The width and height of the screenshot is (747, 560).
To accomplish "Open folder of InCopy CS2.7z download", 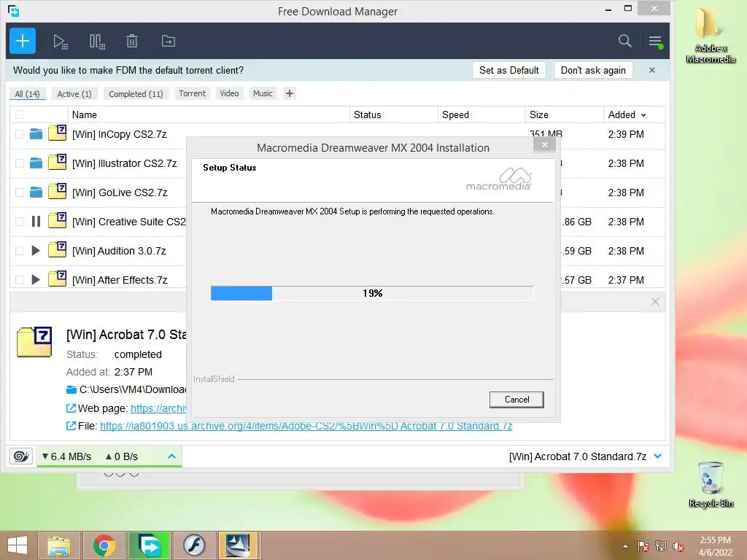I will [x=36, y=134].
